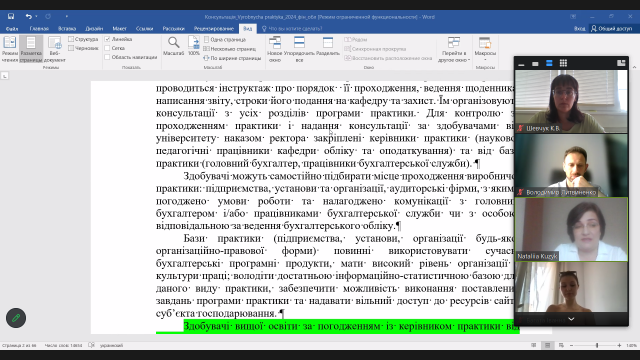Click the 'украинский' language indicator
Viewport: 640px width, 360px height.
[x=111, y=345]
